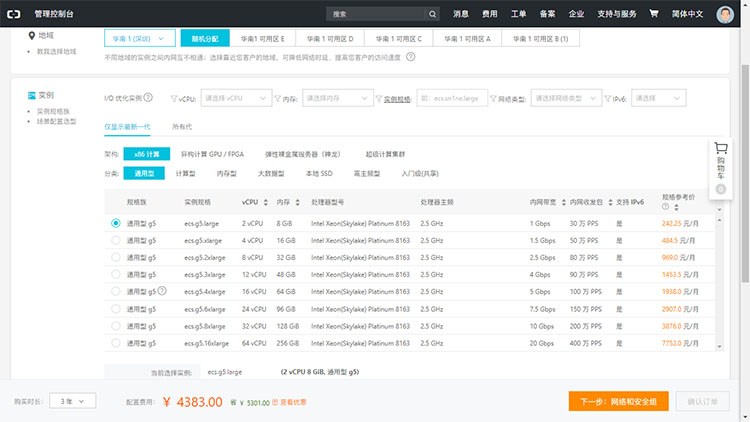Open the floating 购物车 side panel icon
The width and height of the screenshot is (750, 422).
coord(720,148)
